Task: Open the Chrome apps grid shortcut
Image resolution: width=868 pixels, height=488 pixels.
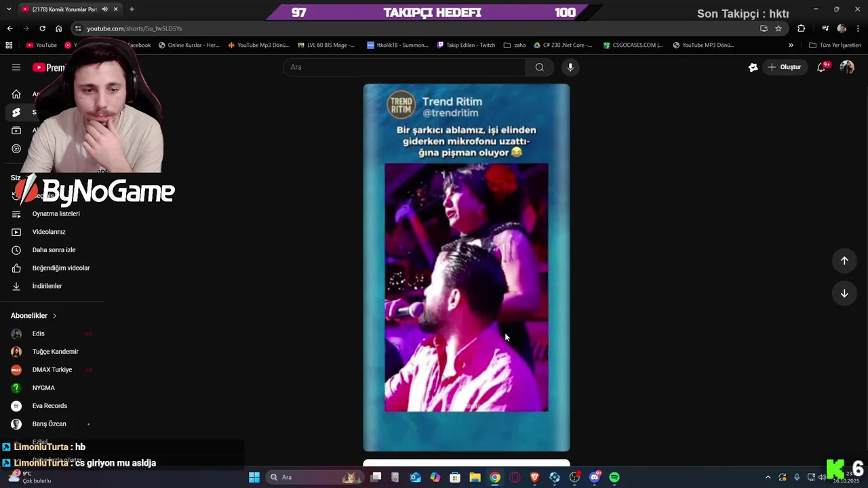Action: (9, 45)
